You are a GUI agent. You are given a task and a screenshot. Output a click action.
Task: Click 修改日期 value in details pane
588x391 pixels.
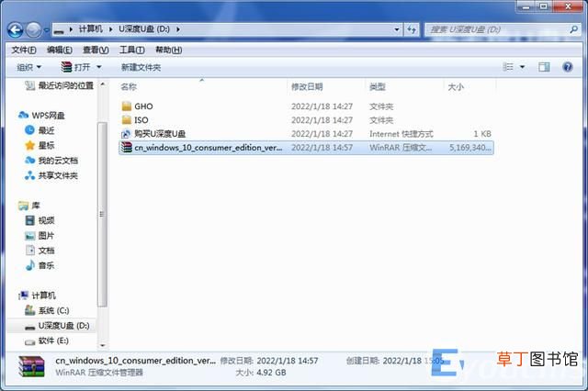[288, 361]
